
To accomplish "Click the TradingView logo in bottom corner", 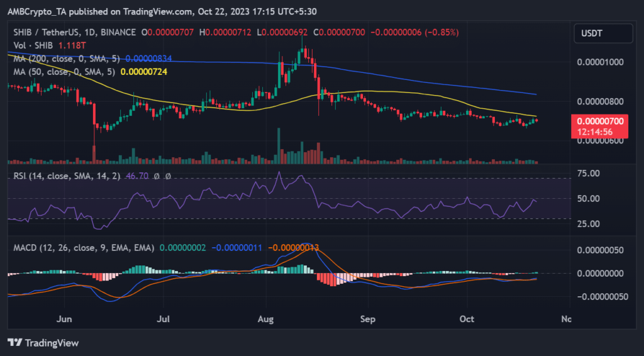I will point(43,342).
